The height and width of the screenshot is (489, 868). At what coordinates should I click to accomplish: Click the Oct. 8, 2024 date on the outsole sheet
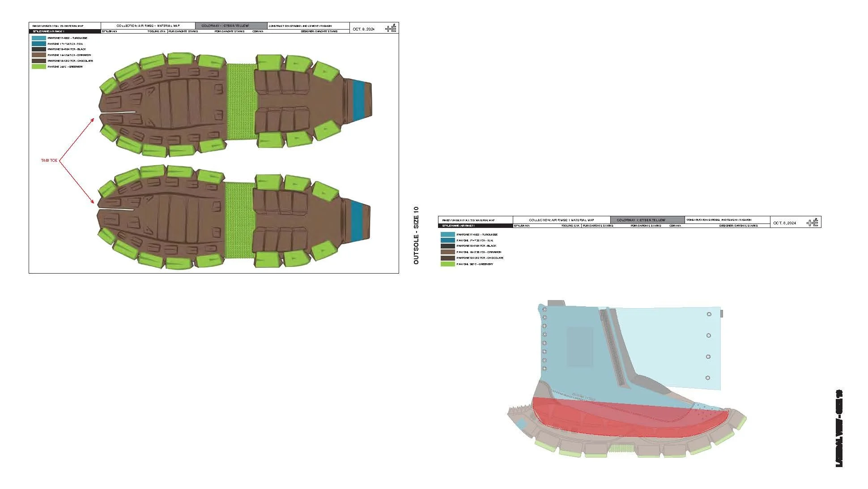[364, 29]
